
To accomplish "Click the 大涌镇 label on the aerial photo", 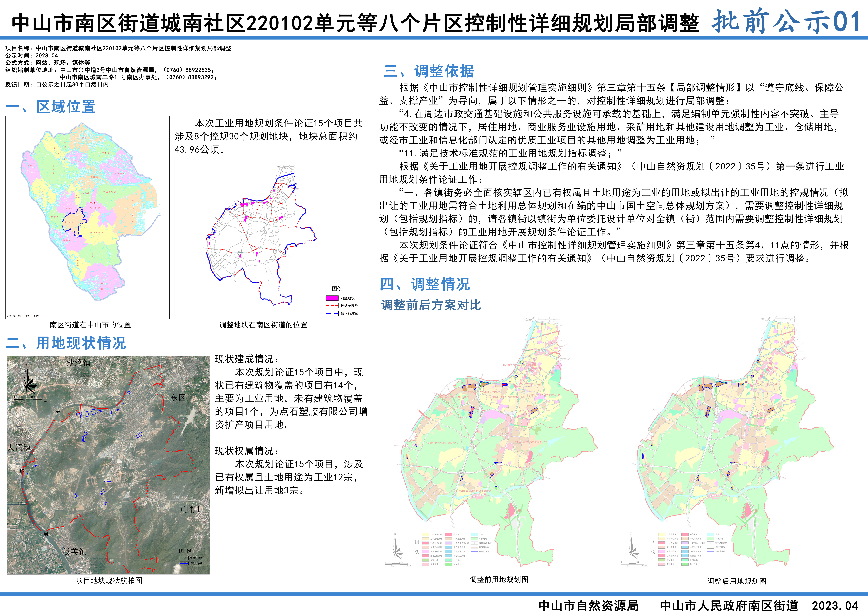I will 19,448.
